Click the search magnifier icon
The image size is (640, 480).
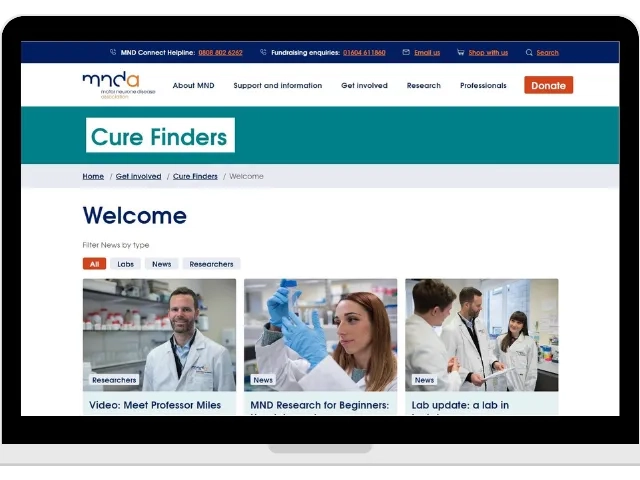coord(529,52)
